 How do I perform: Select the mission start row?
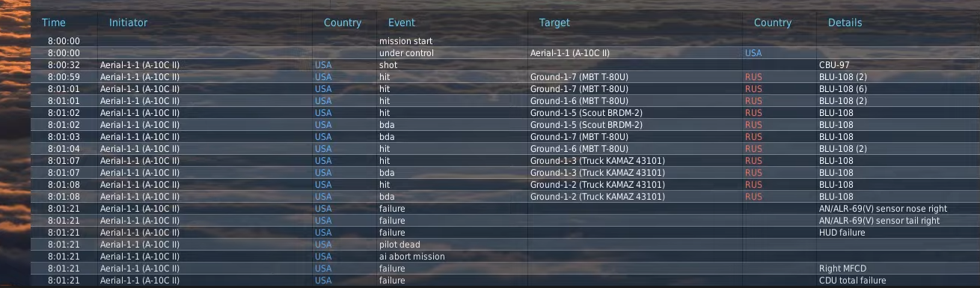[505, 41]
